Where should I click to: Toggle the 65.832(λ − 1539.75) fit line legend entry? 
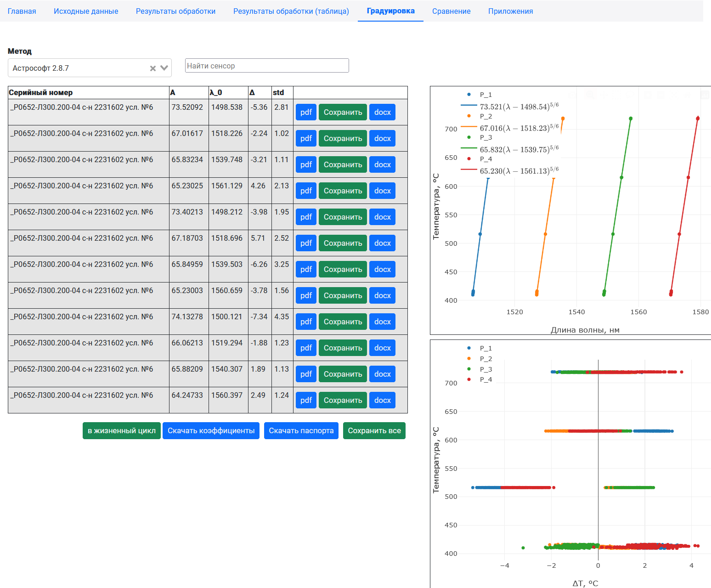(510, 149)
